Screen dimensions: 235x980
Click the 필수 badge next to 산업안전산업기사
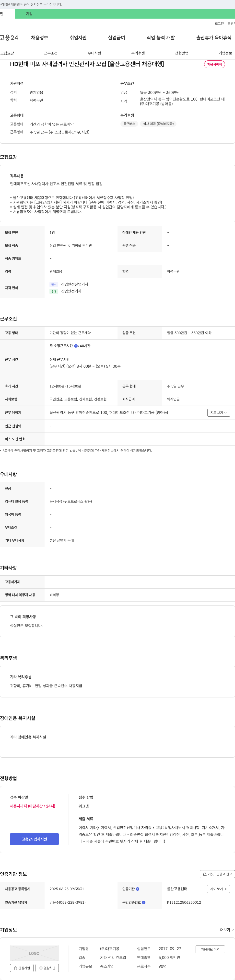pos(54,285)
